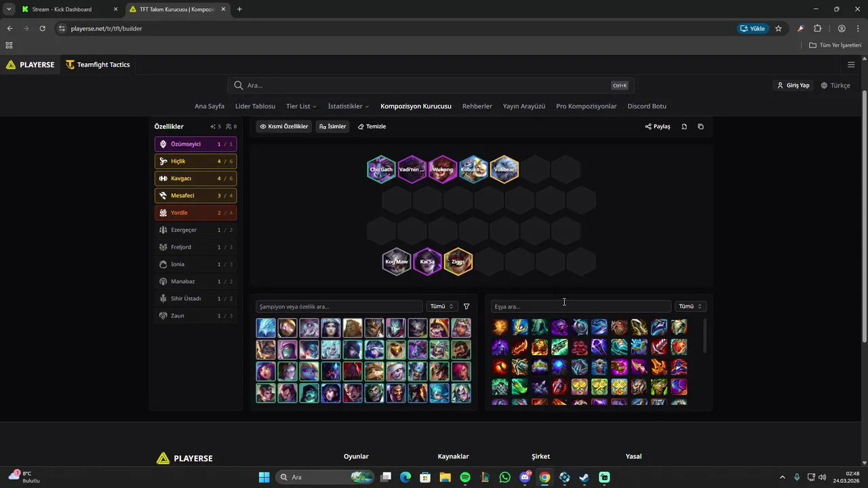Viewport: 868px width, 488px height.
Task: Select Ziggs on the board
Action: click(x=458, y=262)
